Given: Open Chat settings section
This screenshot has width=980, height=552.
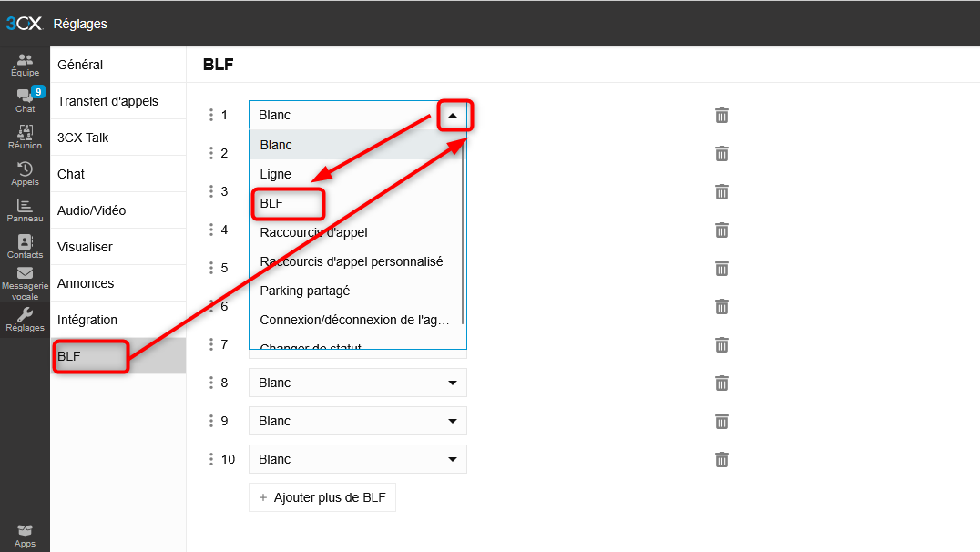Looking at the screenshot, I should (118, 174).
